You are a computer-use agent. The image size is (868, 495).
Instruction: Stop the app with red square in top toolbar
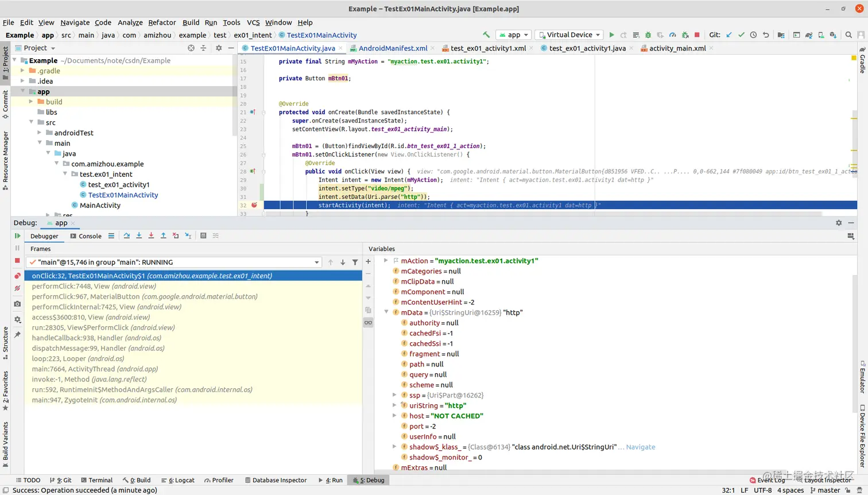coord(697,35)
